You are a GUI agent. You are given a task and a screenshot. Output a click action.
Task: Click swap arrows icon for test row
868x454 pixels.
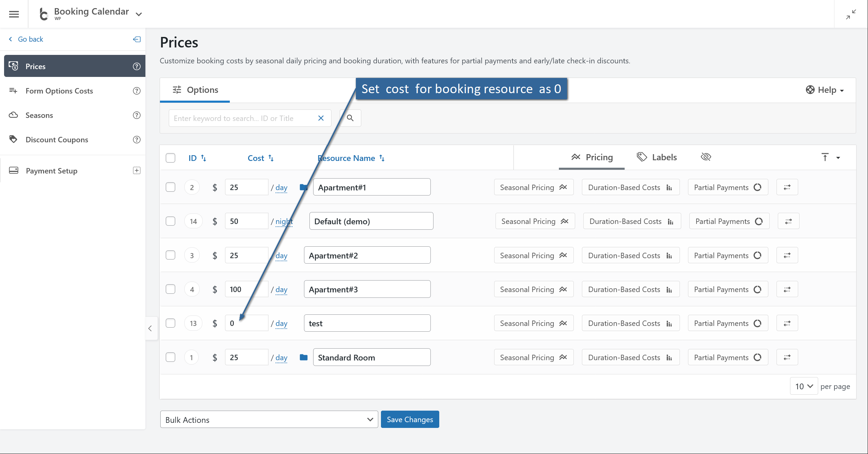tap(787, 324)
